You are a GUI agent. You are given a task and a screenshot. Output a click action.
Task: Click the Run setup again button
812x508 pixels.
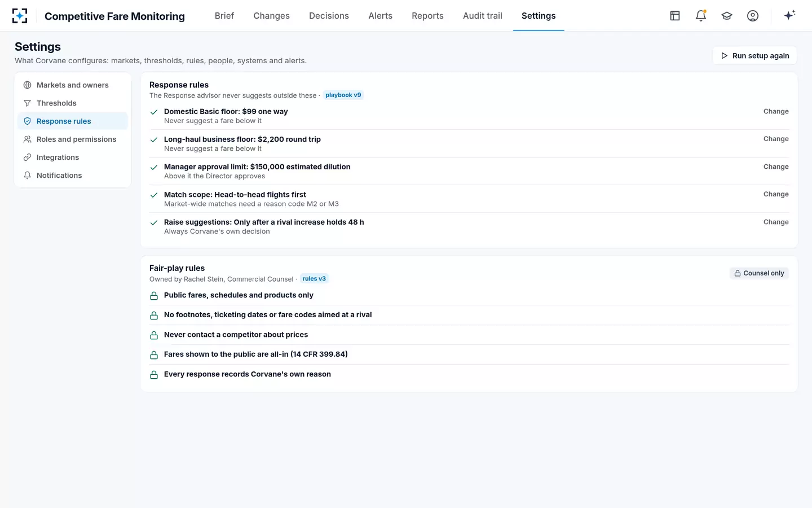(754, 55)
